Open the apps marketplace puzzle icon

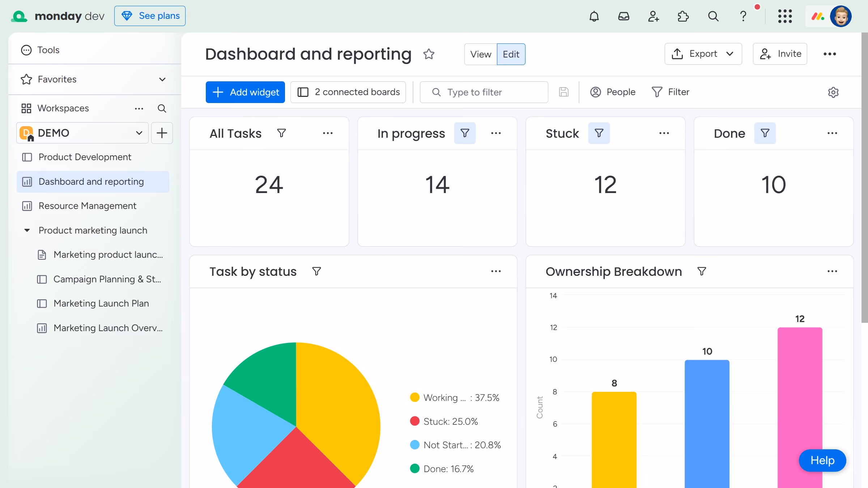(683, 16)
